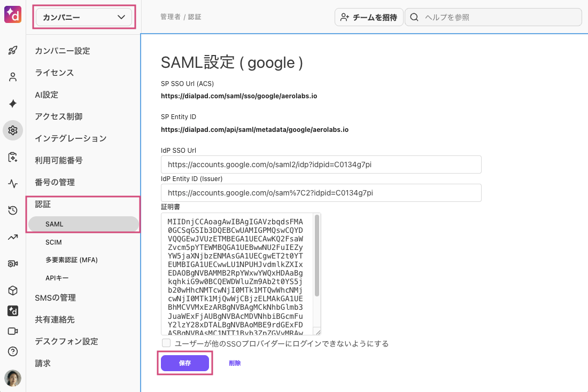Click the person profile sidebar icon
Screen dimensions: 588x392
click(13, 77)
